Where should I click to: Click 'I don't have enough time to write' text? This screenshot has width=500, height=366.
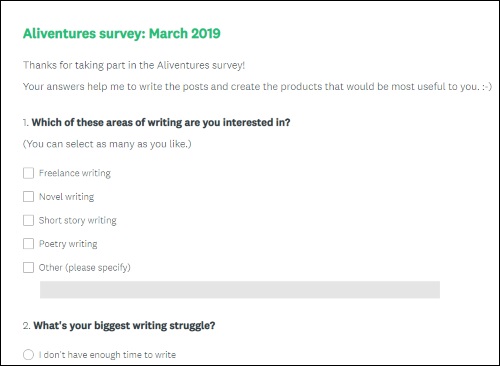pyautogui.click(x=107, y=355)
